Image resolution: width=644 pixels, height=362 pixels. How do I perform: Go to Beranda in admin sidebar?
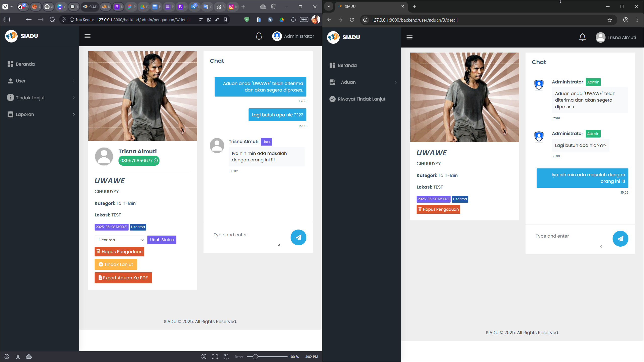[25, 64]
